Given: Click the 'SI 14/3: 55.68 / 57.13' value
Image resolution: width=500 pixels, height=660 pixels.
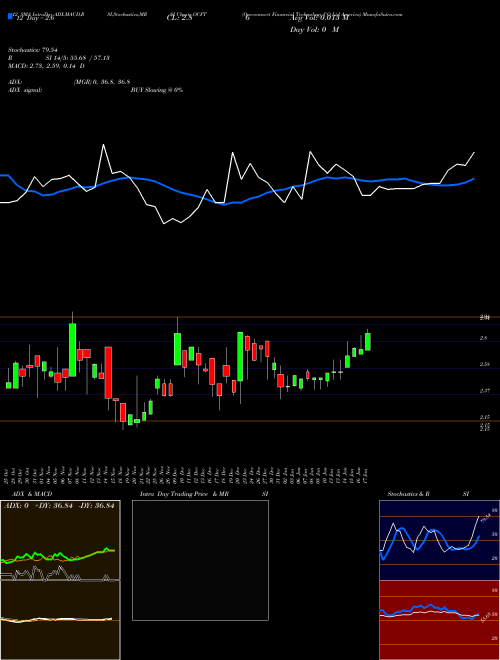Looking at the screenshot, I should click(77, 58).
